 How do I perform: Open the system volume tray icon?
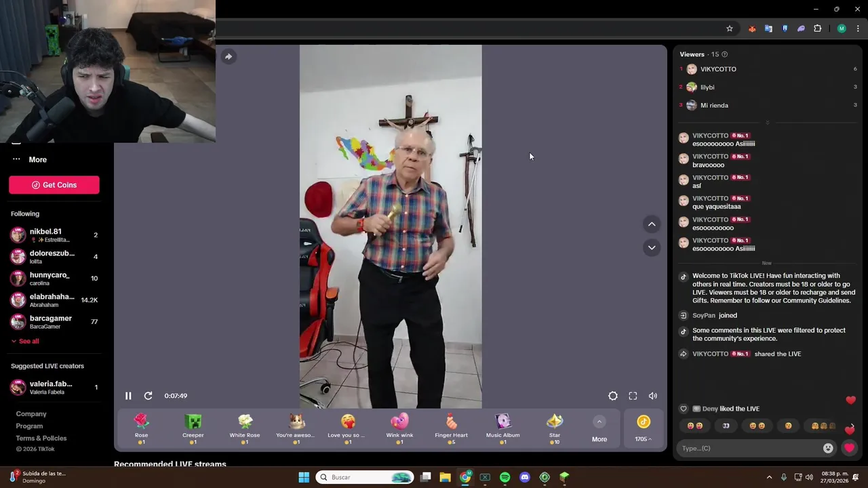tap(809, 477)
